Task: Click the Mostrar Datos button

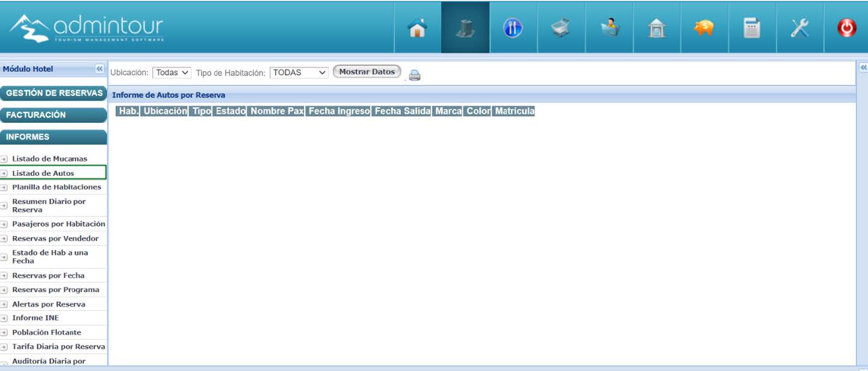Action: 367,72
